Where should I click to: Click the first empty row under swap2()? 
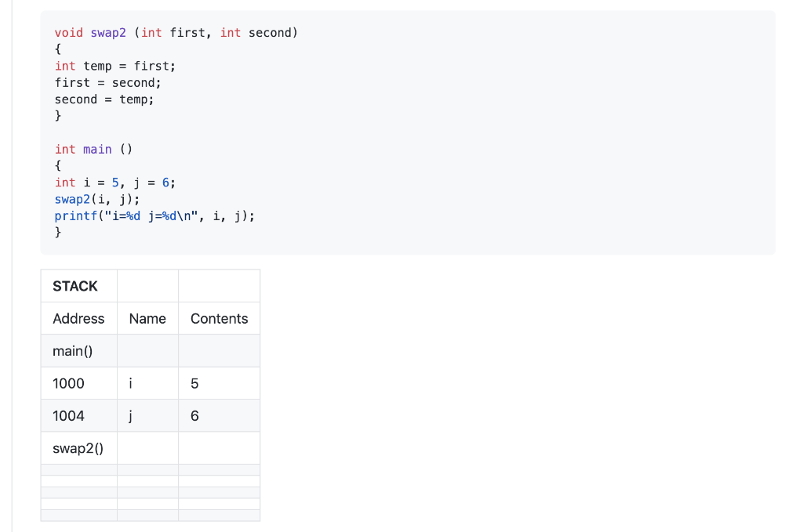coord(151,470)
